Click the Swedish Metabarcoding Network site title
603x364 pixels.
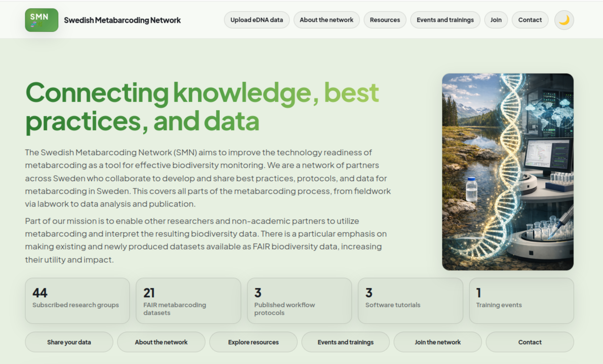click(122, 20)
